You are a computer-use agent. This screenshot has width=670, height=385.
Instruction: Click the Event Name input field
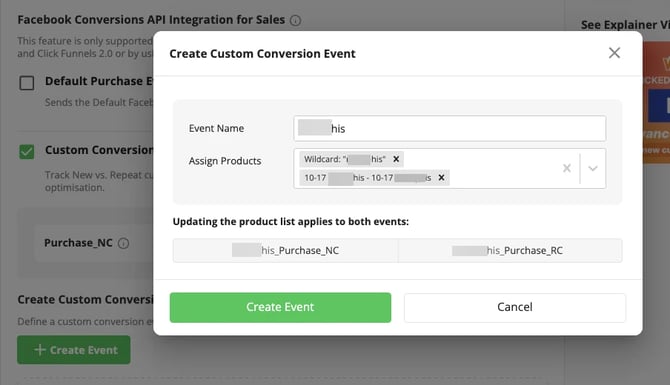[x=450, y=128]
